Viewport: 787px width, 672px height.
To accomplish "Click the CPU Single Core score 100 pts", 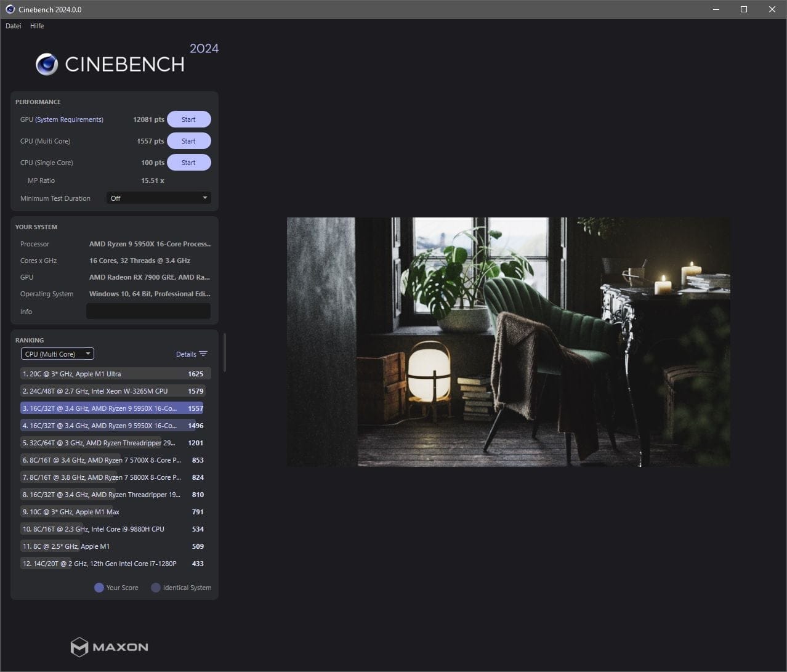I will pos(153,163).
